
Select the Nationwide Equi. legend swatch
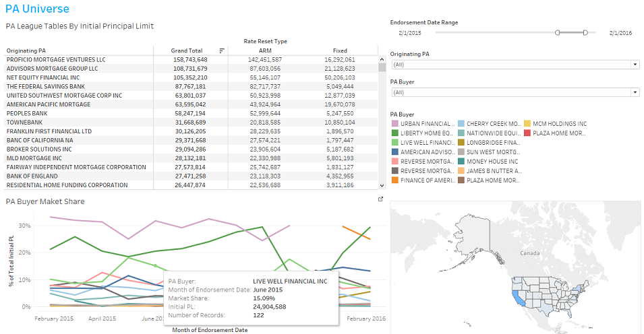coord(461,133)
